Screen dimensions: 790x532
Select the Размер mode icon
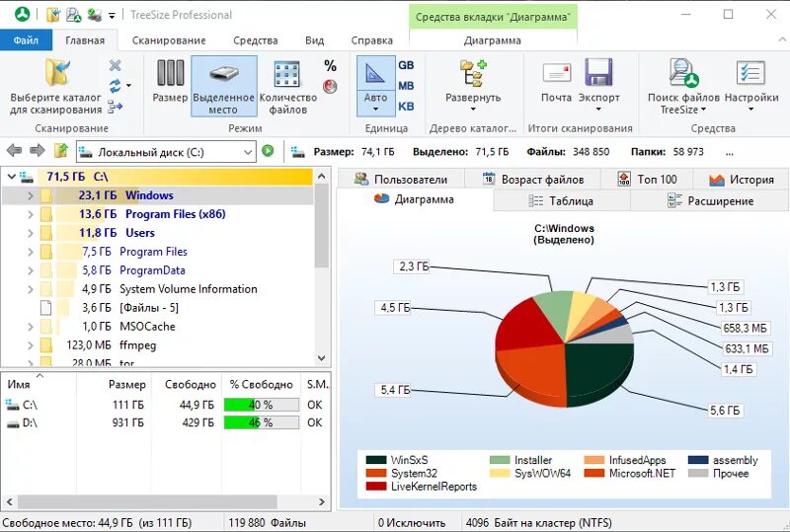point(170,73)
